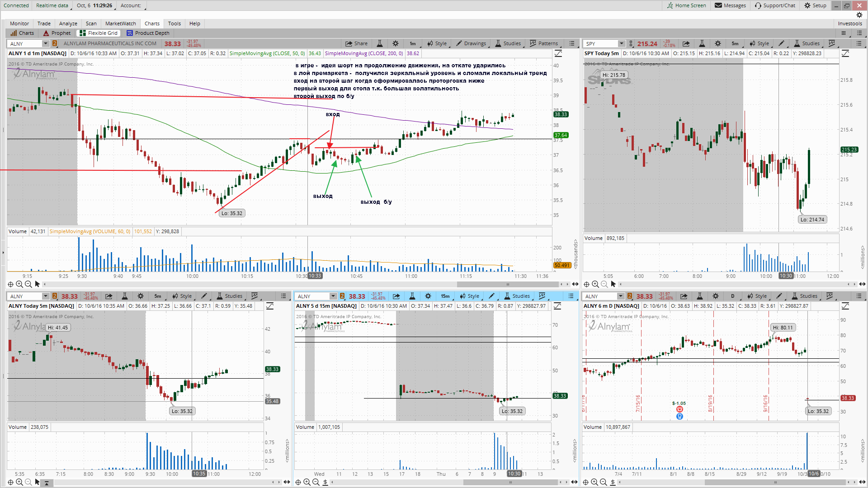Open the flask icon in the ALNY 1m toolbar

click(380, 43)
